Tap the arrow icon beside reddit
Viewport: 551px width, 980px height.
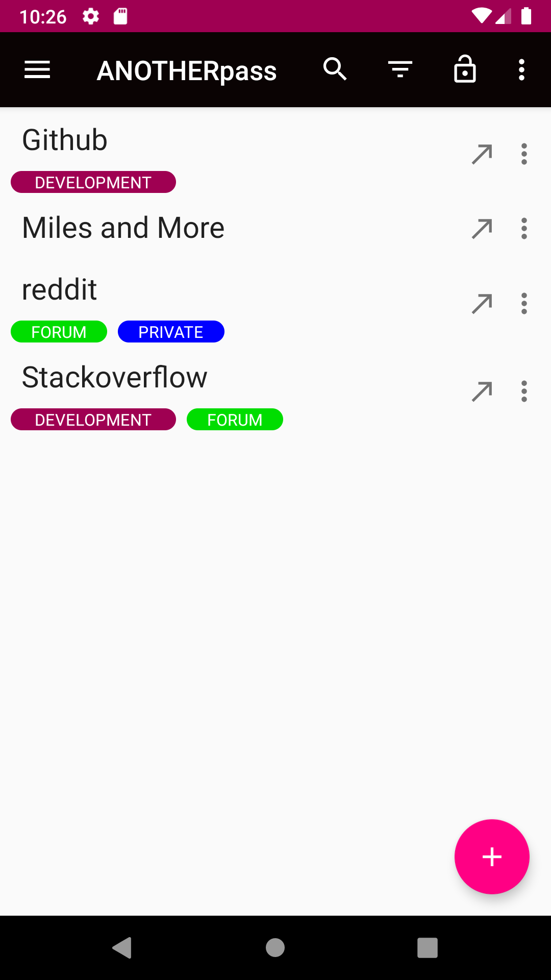click(482, 304)
